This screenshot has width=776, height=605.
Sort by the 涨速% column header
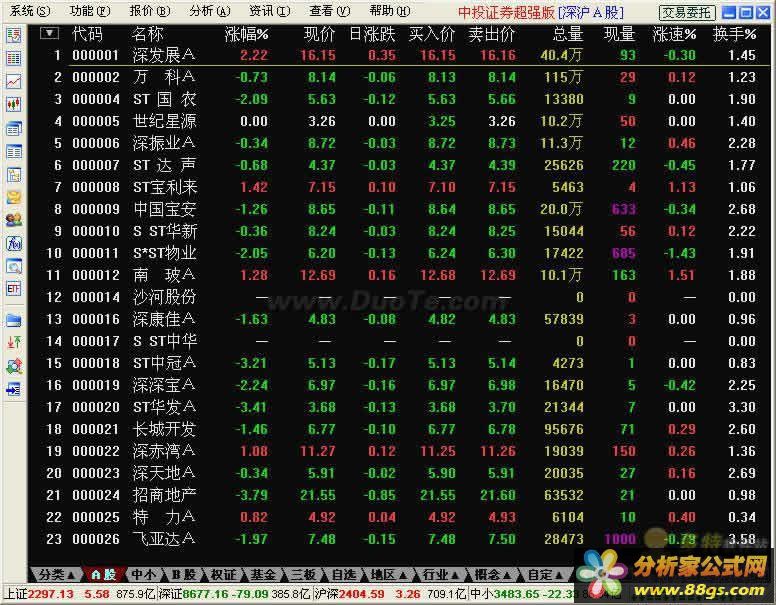[x=674, y=34]
